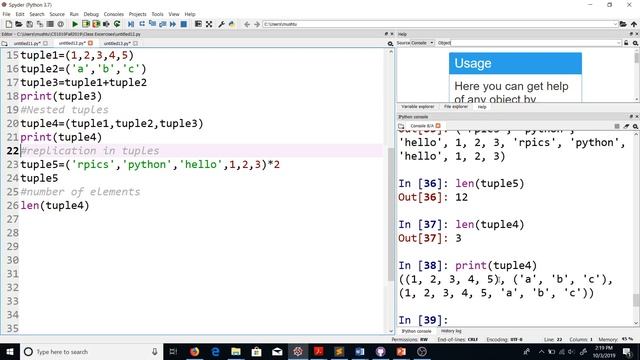Click the In [39] console prompt
640x360 pixels.
click(x=423, y=320)
